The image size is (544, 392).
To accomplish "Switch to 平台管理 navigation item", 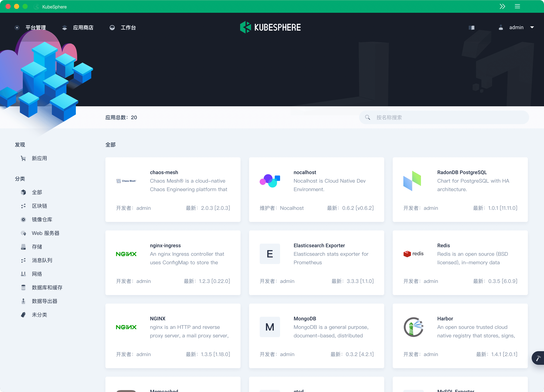I will coord(35,27).
